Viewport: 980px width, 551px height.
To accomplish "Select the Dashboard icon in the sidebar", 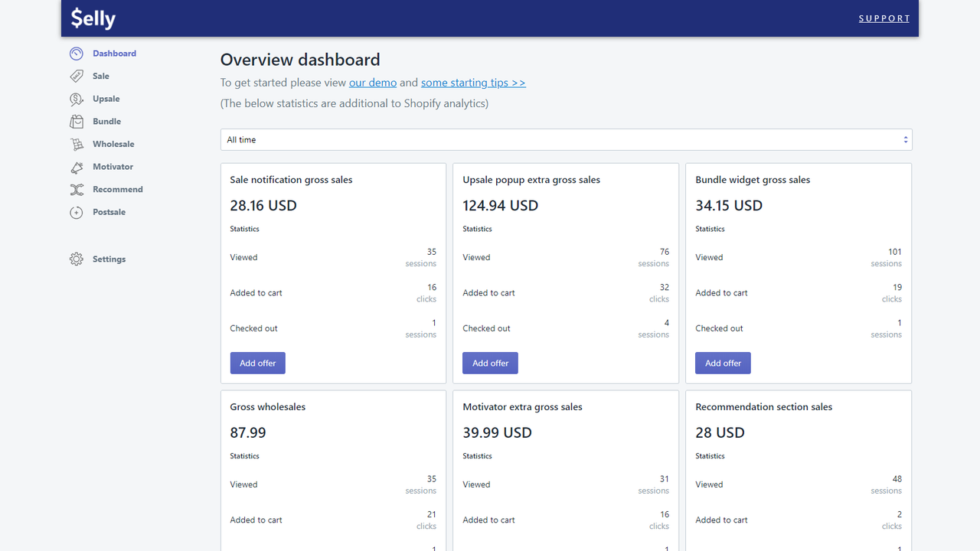I will point(76,53).
